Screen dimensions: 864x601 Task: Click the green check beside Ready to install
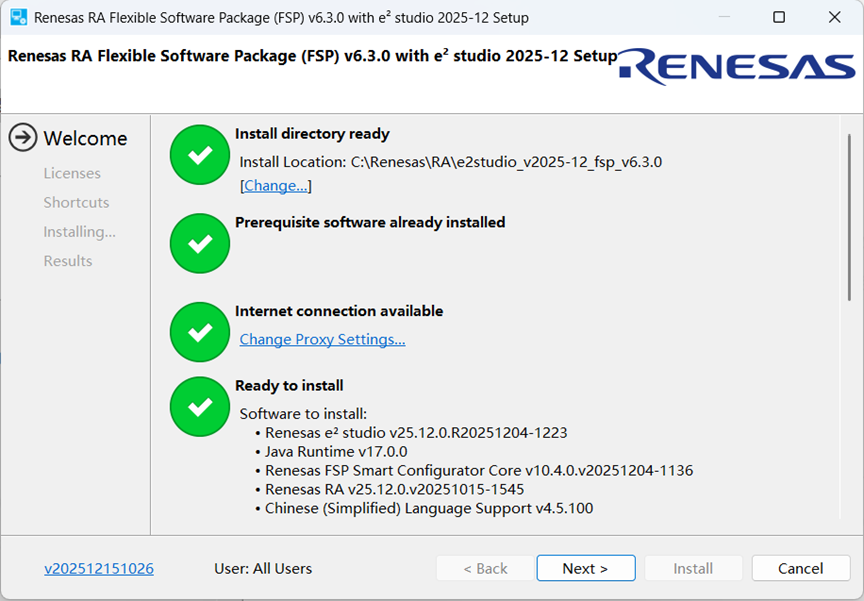tap(200, 407)
